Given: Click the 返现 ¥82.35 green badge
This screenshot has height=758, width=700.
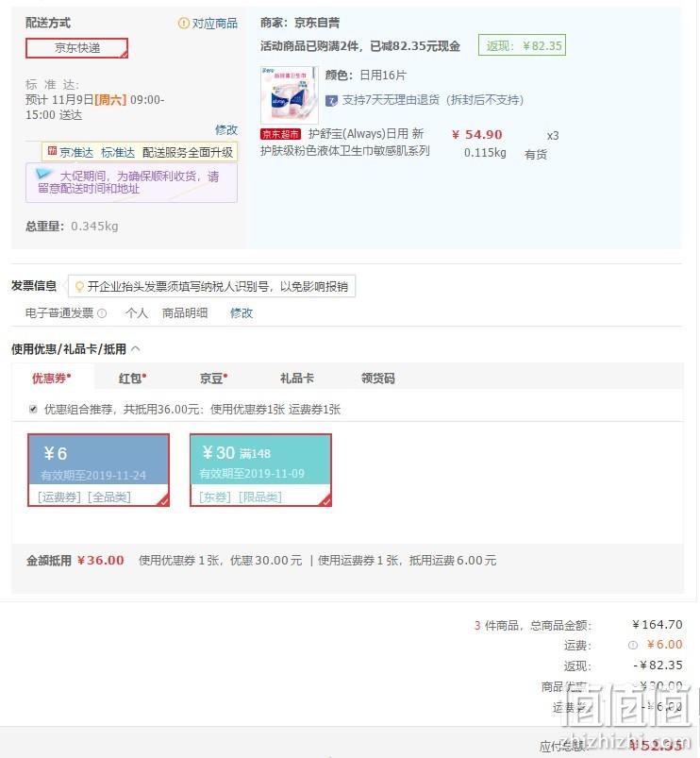Looking at the screenshot, I should point(522,45).
